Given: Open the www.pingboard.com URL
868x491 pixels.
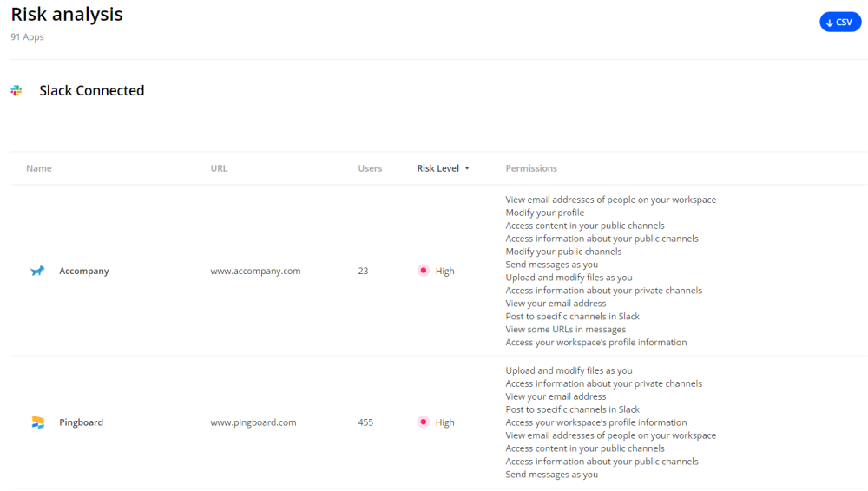Looking at the screenshot, I should (253, 422).
